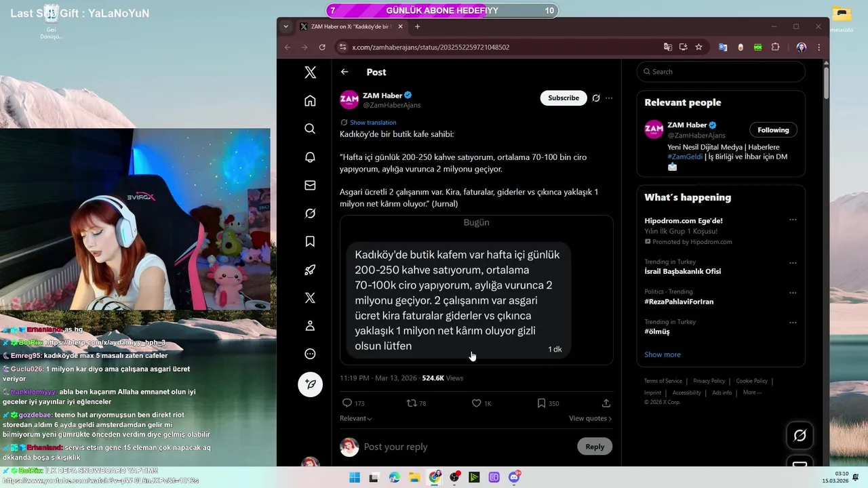The image size is (868, 488).
Task: Bookmark the post with 350 count
Action: (541, 403)
